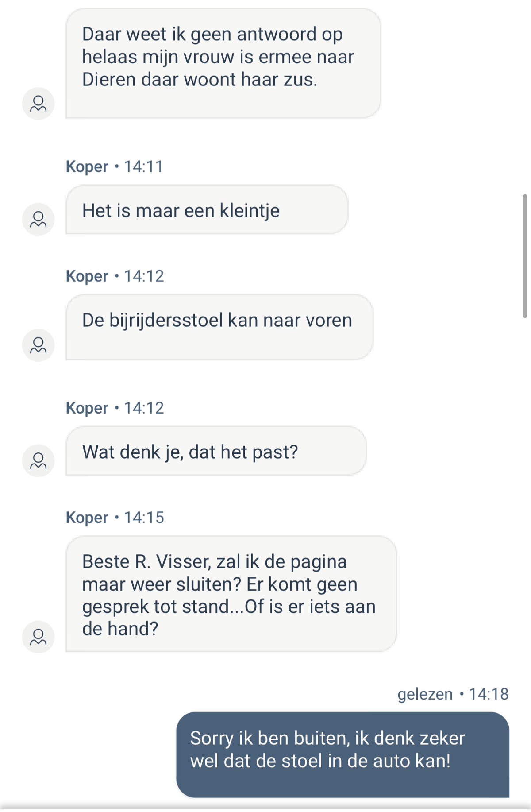Click the chat's vertical scrollbar thumb
The height and width of the screenshot is (812, 531).
click(525, 256)
